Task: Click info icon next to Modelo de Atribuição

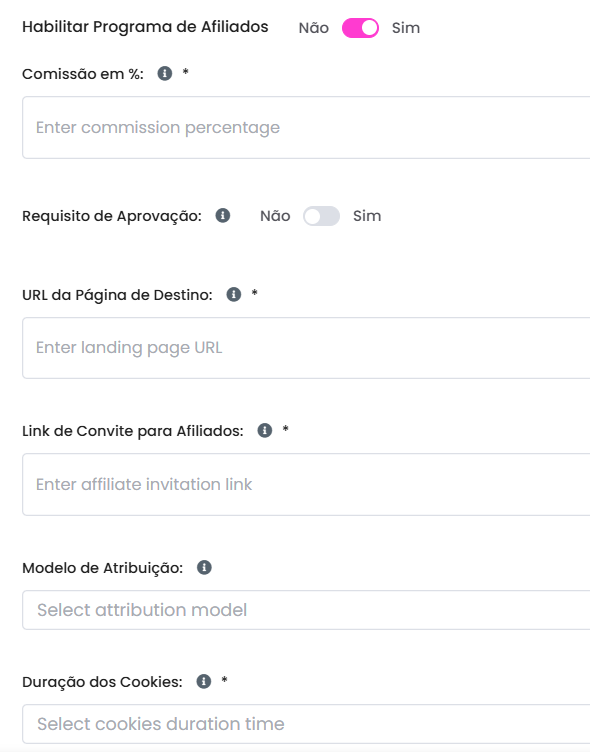Action: 204,567
